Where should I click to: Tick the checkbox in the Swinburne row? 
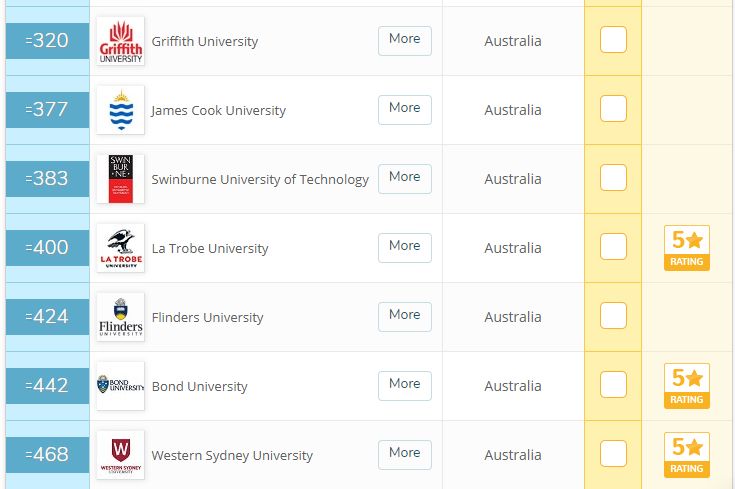click(x=613, y=178)
